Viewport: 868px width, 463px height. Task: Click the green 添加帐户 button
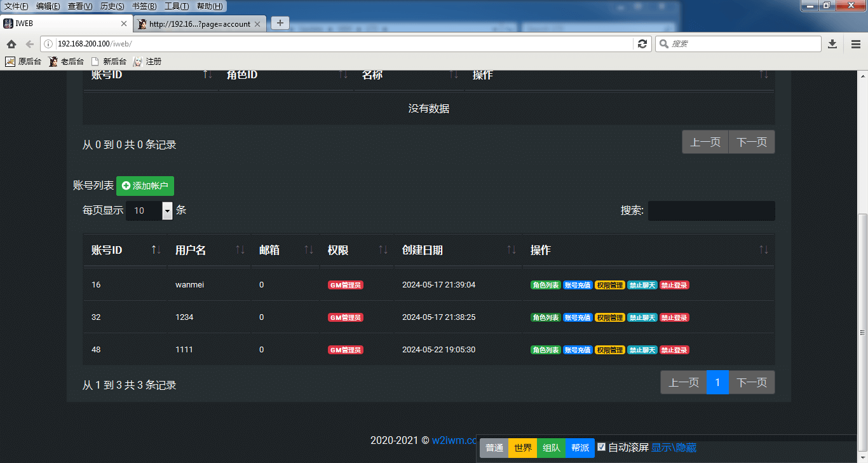coord(145,186)
